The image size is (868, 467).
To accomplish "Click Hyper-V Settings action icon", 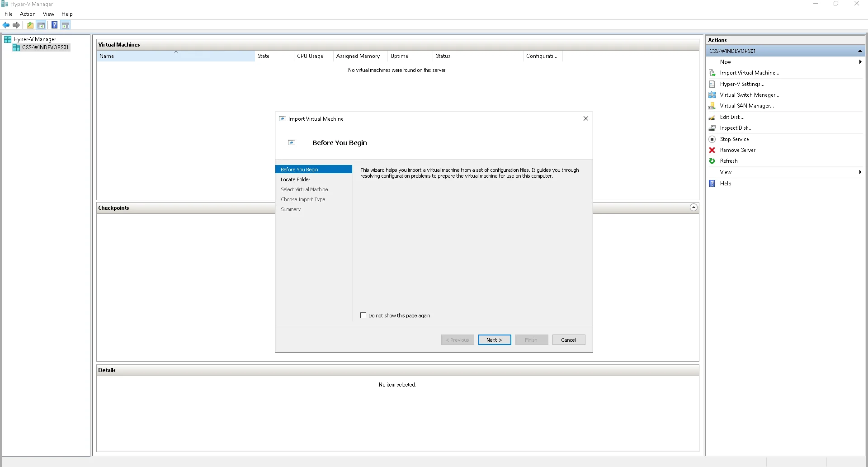I will 712,84.
